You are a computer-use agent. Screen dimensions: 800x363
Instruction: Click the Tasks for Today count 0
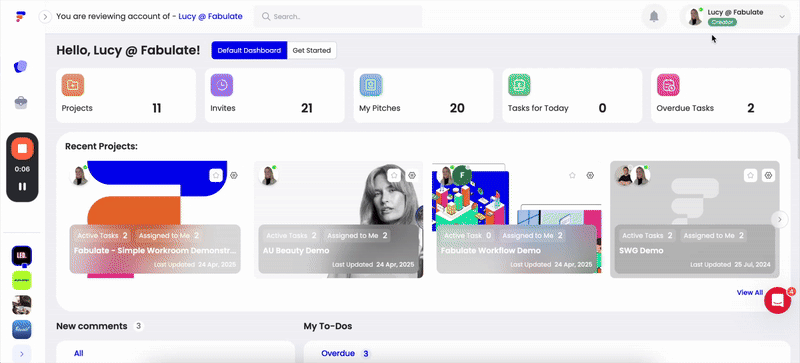coord(602,108)
